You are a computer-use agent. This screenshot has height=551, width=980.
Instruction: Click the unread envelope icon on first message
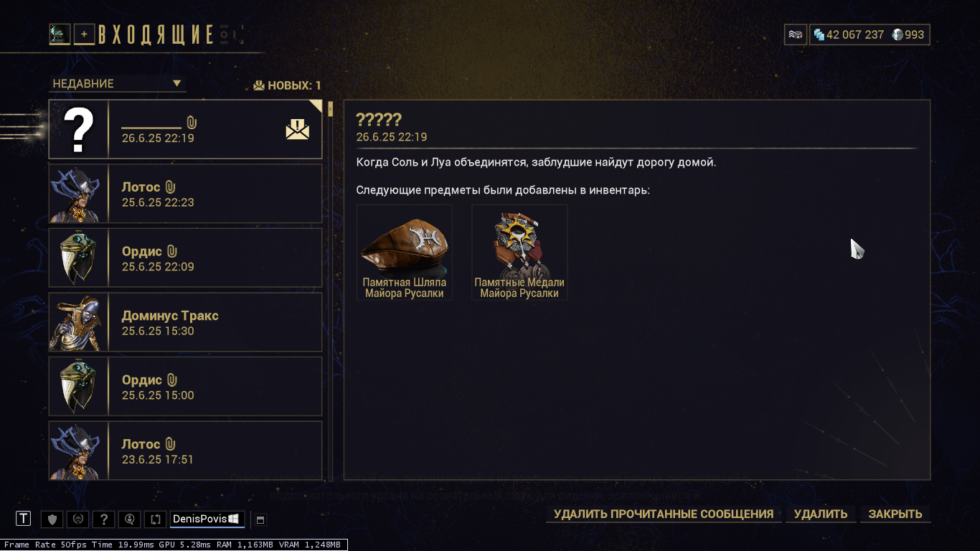pos(298,129)
